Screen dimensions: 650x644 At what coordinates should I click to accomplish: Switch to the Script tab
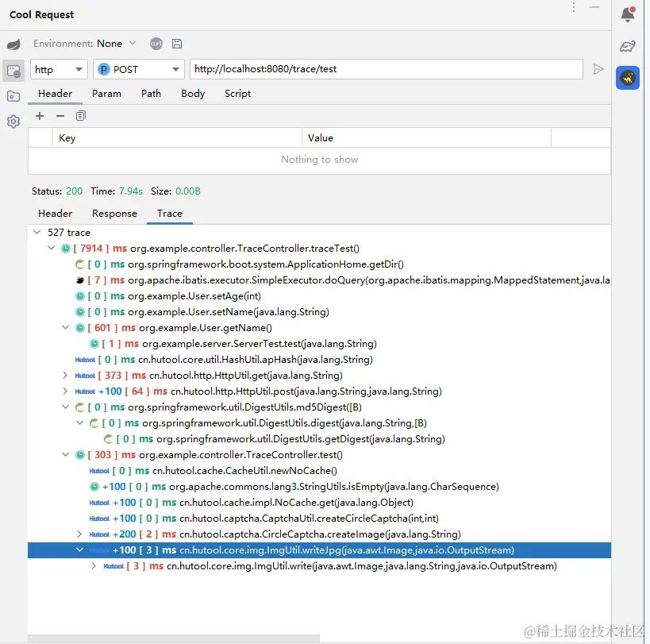pos(237,94)
